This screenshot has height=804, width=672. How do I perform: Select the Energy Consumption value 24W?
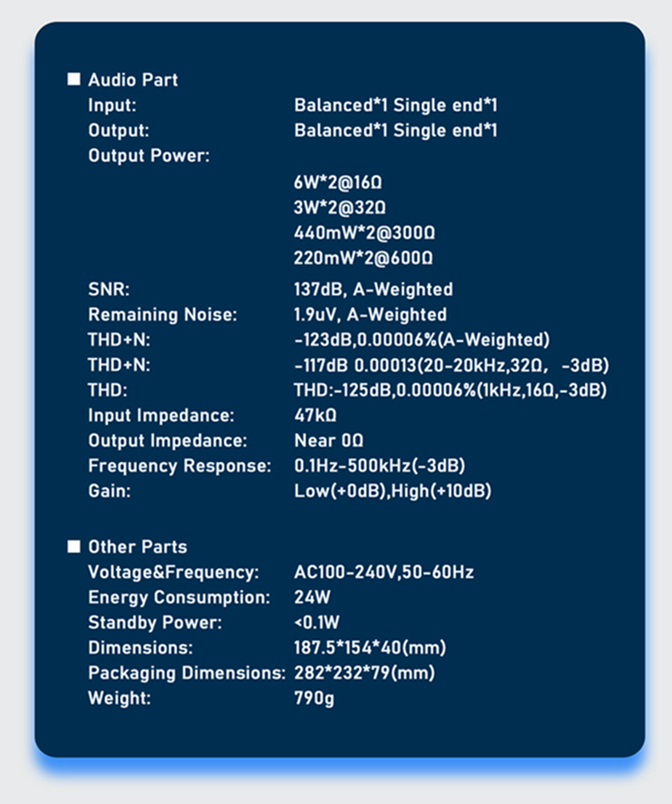click(310, 597)
